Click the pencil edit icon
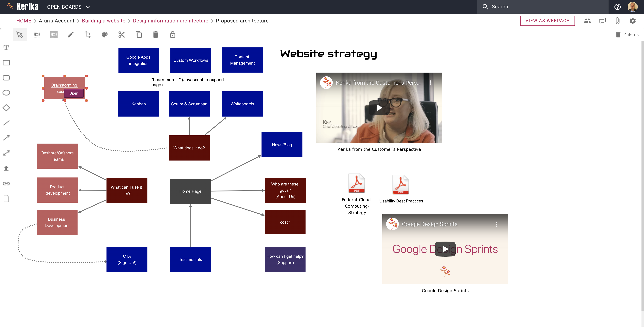Image resolution: width=644 pixels, height=327 pixels. 71,34
